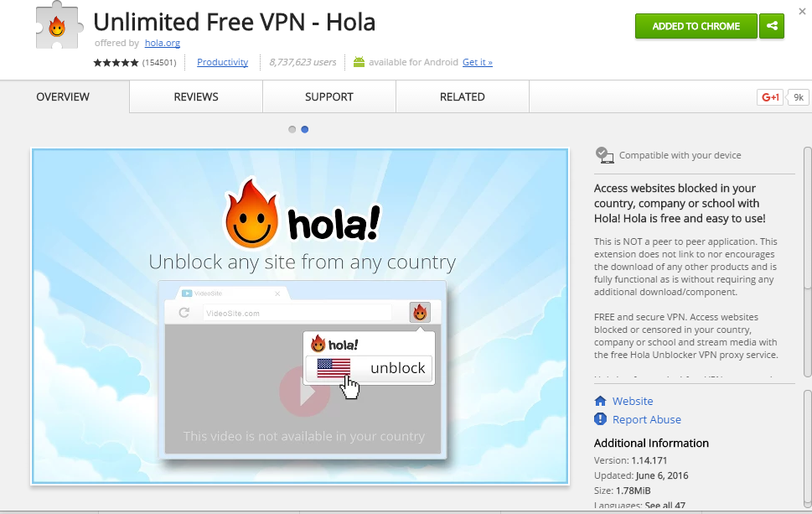
Task: Click the Added to Chrome button
Action: (x=696, y=26)
